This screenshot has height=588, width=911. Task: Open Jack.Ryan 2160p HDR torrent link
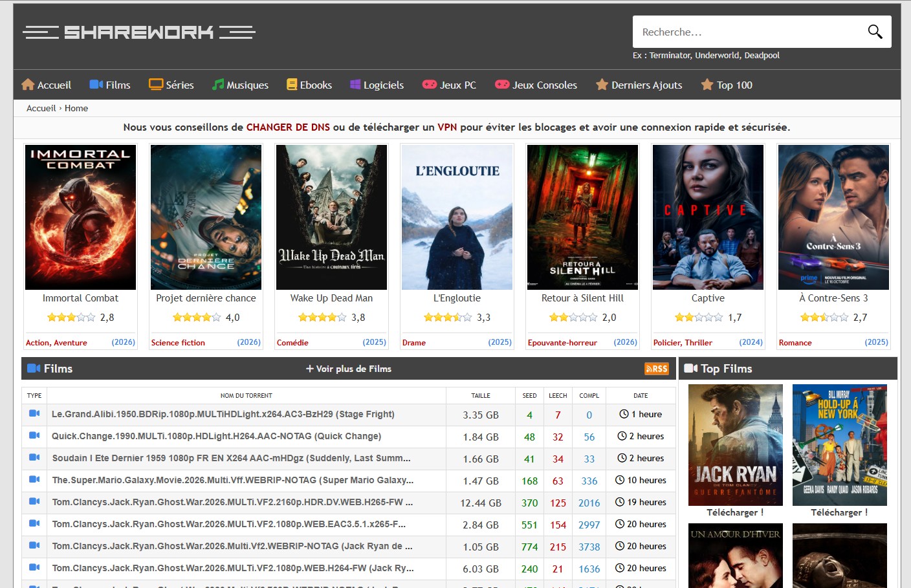click(x=232, y=502)
